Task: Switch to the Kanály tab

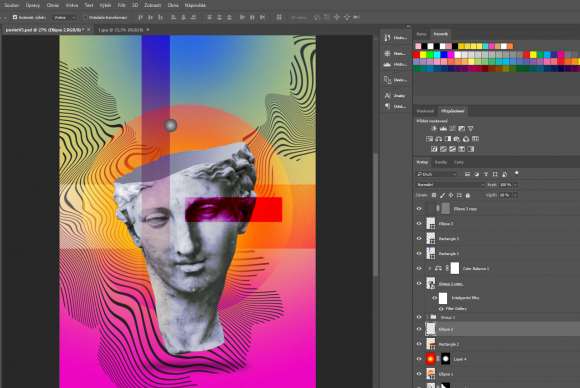Action: [x=441, y=162]
